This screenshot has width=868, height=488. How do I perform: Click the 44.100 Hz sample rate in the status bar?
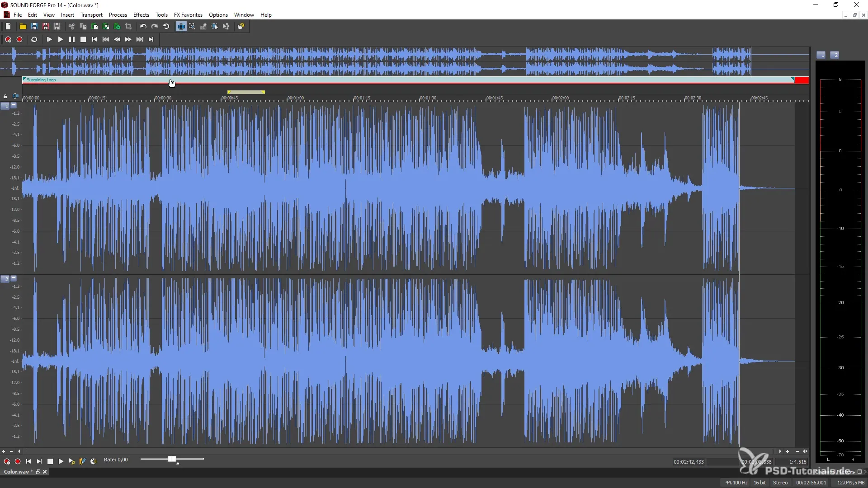click(736, 483)
